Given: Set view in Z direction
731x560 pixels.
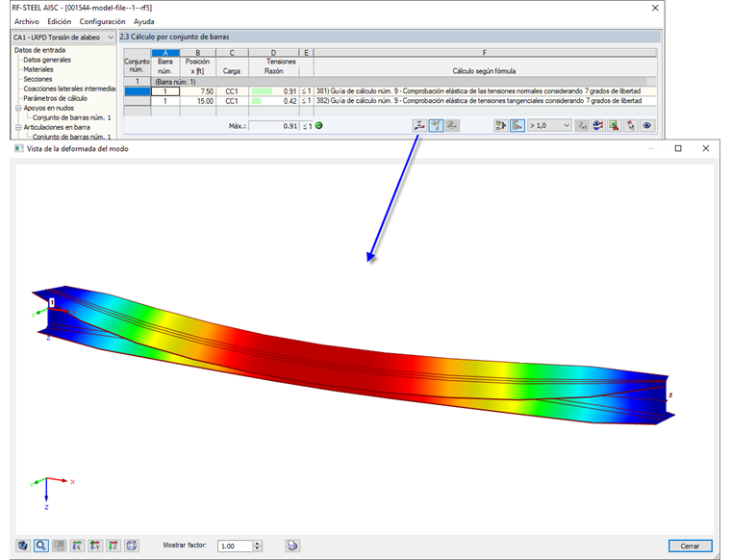Looking at the screenshot, I should [113, 545].
